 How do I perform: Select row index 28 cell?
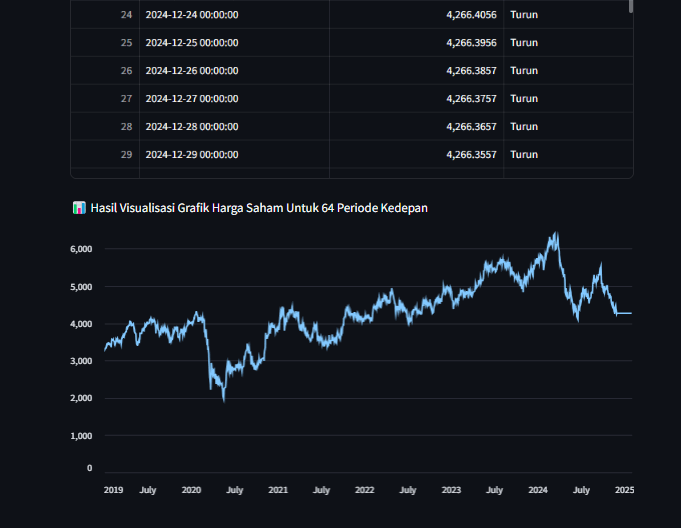(x=105, y=126)
